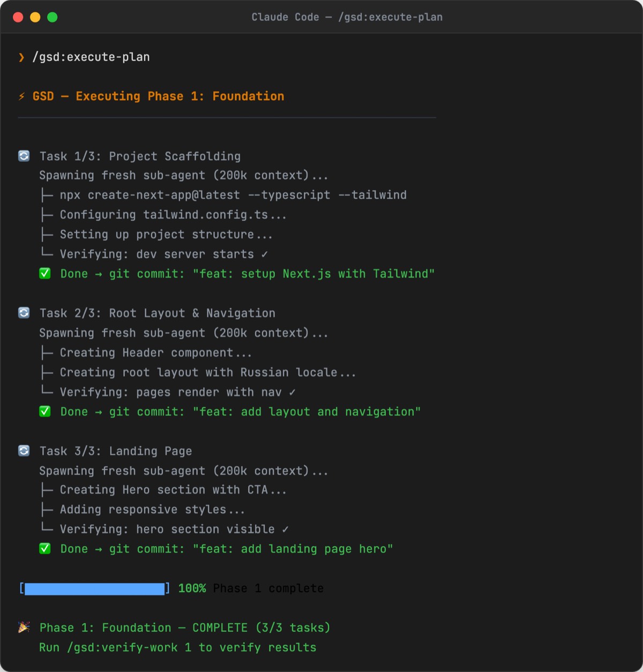Click the orange prompt arrow before /gsd:execute-plan
The height and width of the screenshot is (672, 643).
(x=20, y=57)
